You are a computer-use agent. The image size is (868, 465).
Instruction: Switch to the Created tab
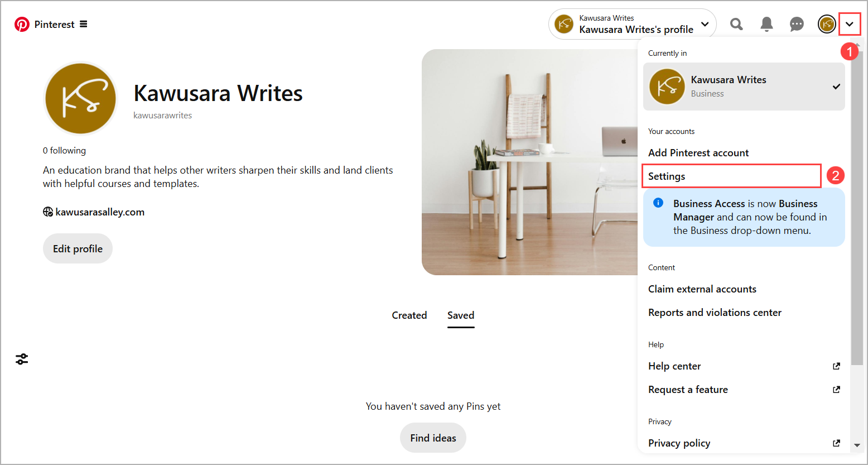[409, 315]
